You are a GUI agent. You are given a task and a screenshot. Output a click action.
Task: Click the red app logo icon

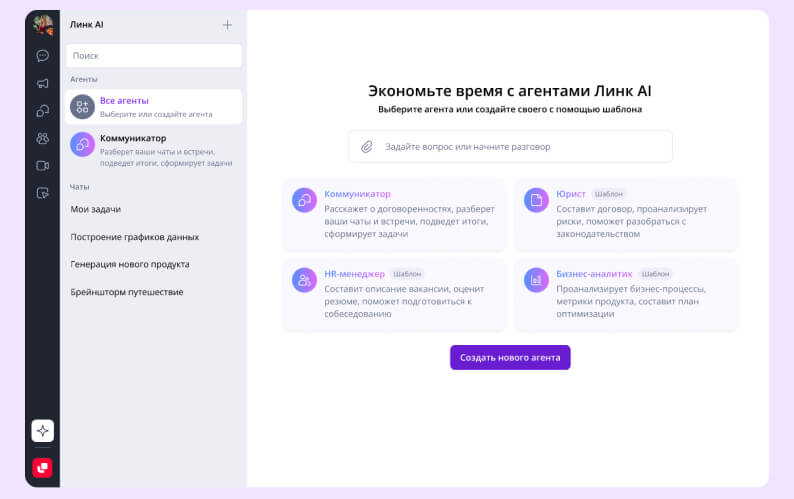(x=42, y=467)
